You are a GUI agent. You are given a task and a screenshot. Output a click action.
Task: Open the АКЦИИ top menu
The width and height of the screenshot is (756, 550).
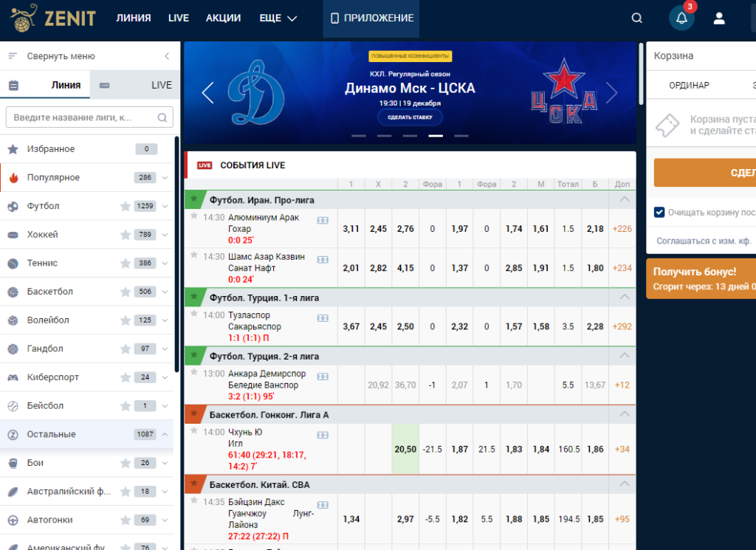click(x=223, y=18)
